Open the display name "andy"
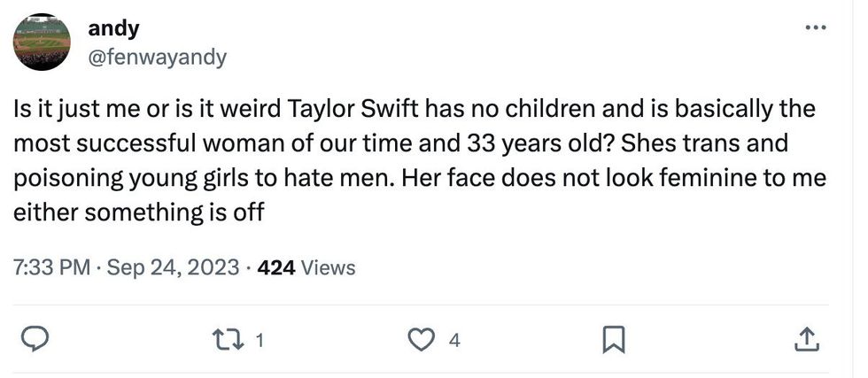The height and width of the screenshot is (378, 868). (113, 28)
